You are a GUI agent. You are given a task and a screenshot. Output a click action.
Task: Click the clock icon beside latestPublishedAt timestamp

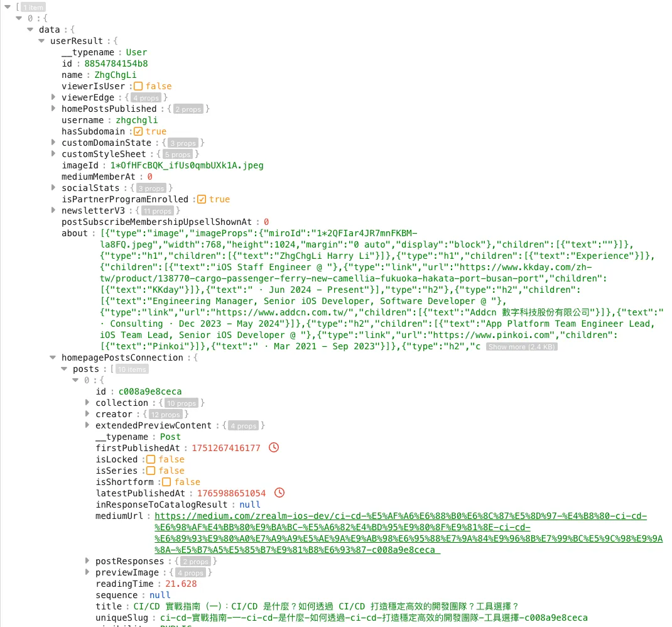tap(279, 493)
